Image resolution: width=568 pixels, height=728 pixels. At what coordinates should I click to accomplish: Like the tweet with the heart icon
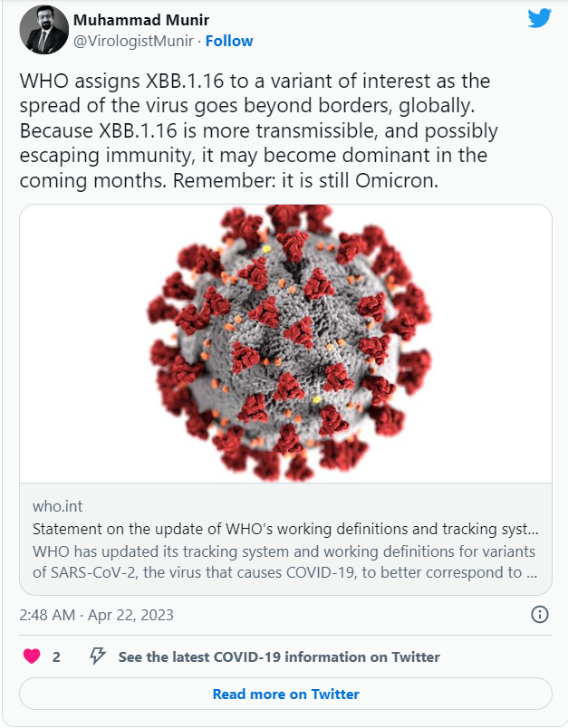click(32, 656)
